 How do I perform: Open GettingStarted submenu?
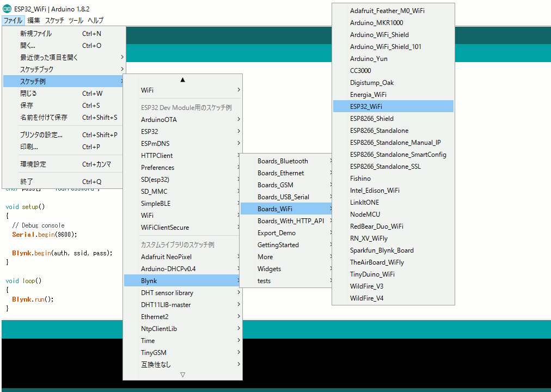click(x=286, y=244)
